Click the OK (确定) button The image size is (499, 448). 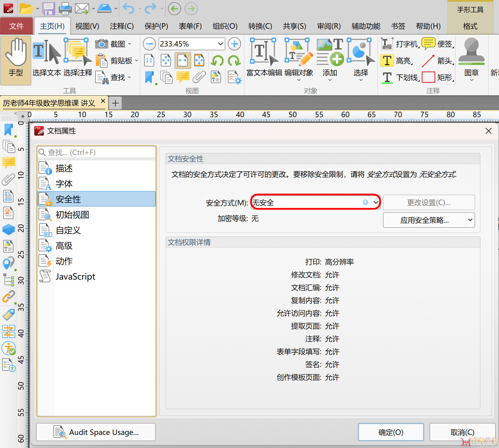[x=391, y=432]
